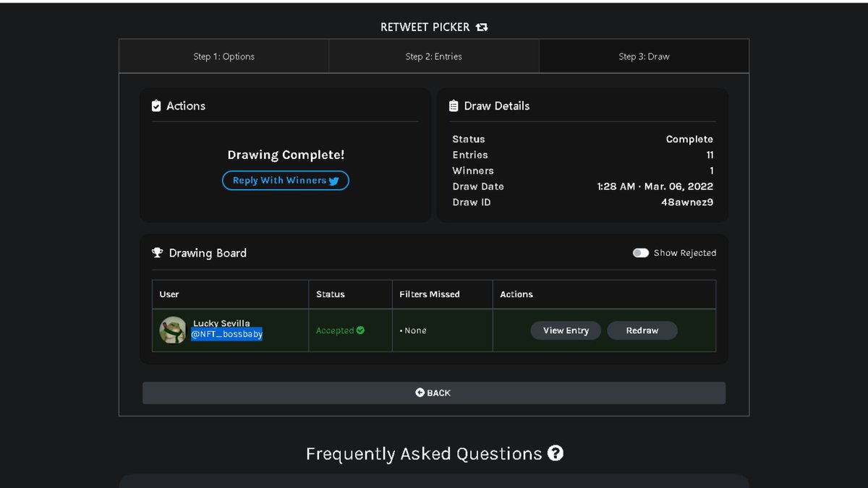This screenshot has width=868, height=488.
Task: Redraw the winner with the Redraw button
Action: 642,330
